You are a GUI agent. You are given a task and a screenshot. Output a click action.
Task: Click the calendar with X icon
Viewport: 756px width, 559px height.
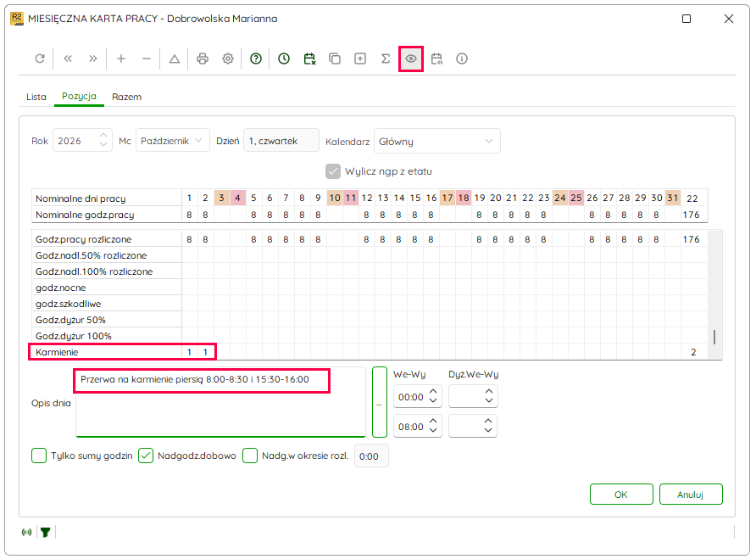pyautogui.click(x=309, y=59)
